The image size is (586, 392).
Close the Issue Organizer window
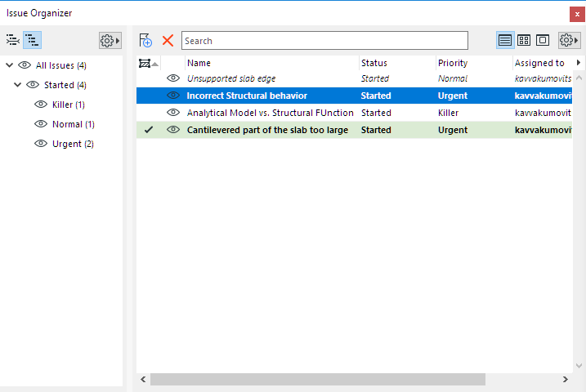[x=577, y=15]
